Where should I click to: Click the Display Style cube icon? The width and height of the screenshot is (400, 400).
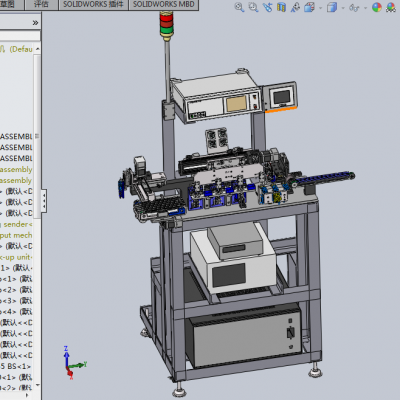coord(332,7)
